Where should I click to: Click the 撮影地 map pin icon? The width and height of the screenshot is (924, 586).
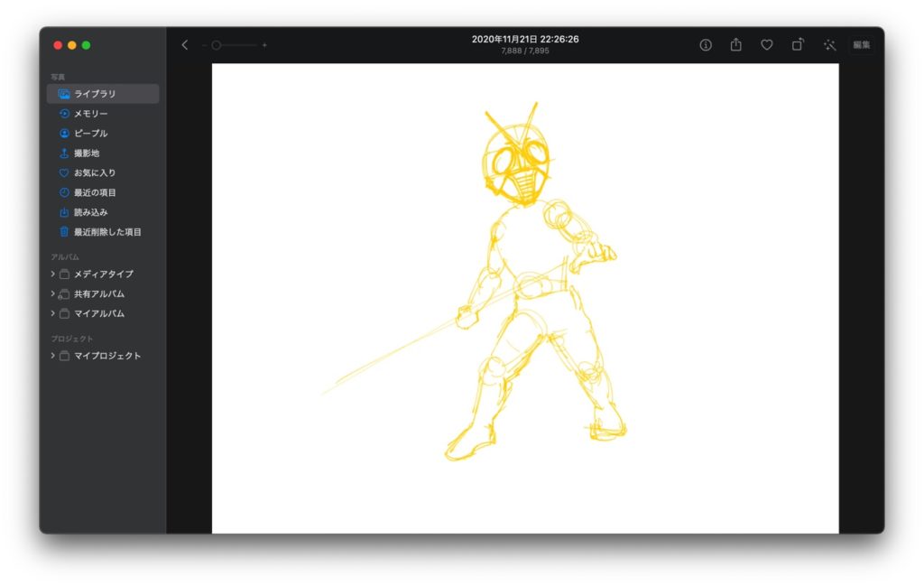click(x=64, y=153)
